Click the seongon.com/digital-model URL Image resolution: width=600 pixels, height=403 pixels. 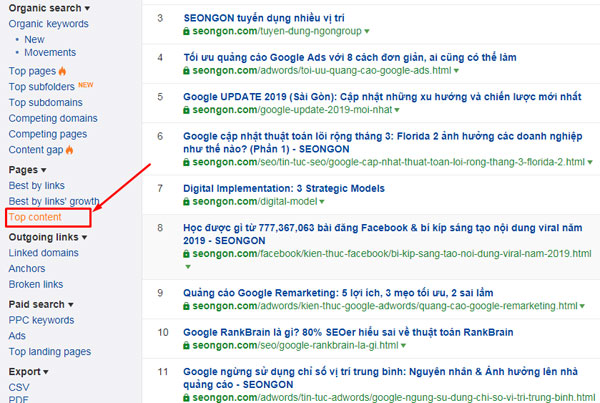tap(255, 202)
